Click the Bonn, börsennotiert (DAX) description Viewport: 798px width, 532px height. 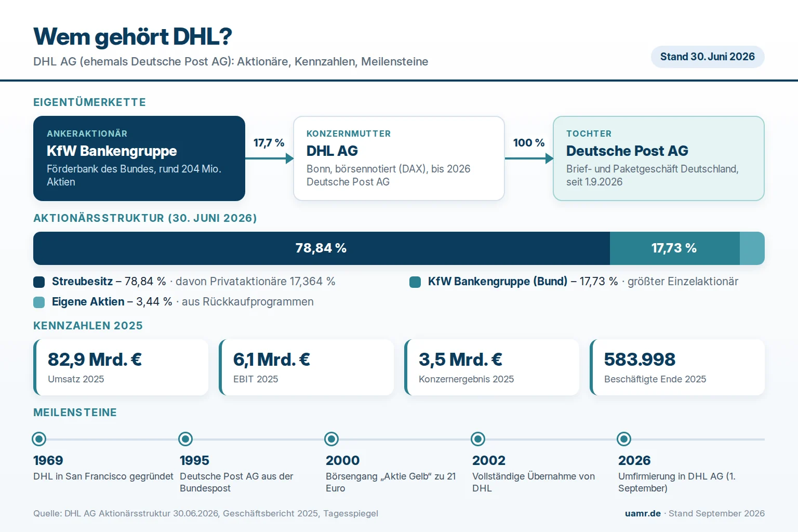(x=388, y=176)
